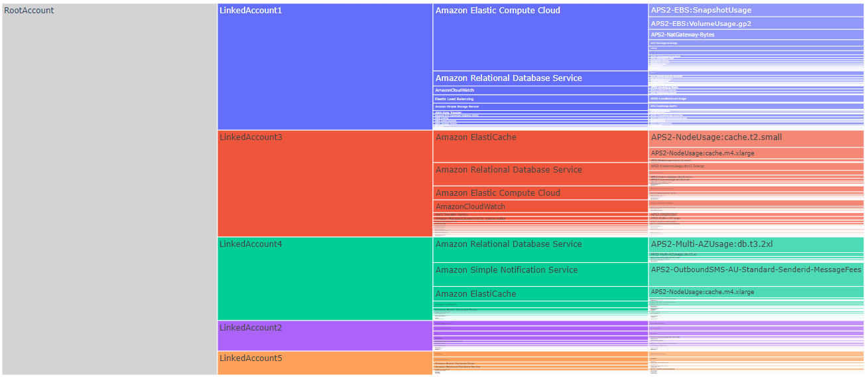
Task: Select red Amazon Relational Database Service block
Action: click(x=540, y=174)
